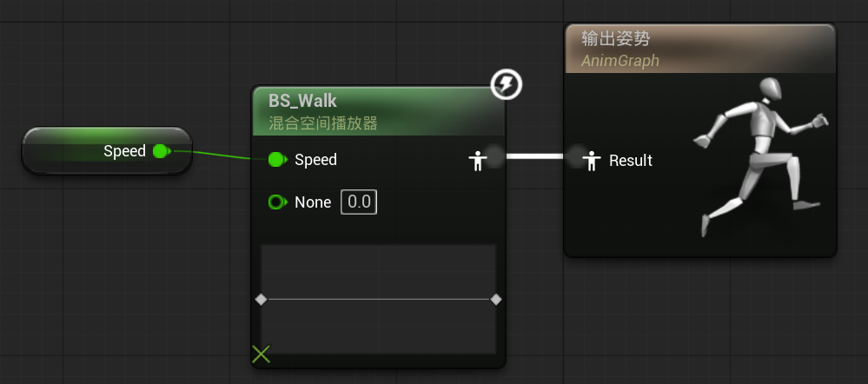Click the right diamond sample point
Image resolution: width=868 pixels, height=384 pixels.
click(x=496, y=300)
